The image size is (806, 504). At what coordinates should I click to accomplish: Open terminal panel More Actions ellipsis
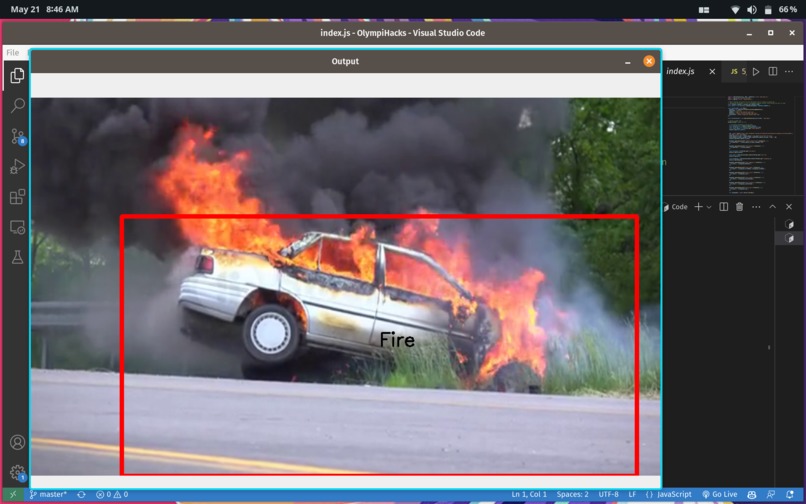coord(756,207)
